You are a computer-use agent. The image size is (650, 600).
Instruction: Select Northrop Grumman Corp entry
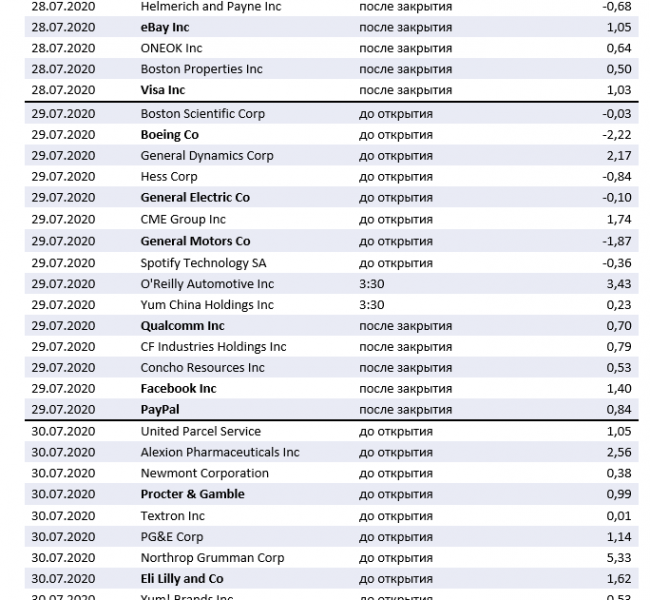212,558
